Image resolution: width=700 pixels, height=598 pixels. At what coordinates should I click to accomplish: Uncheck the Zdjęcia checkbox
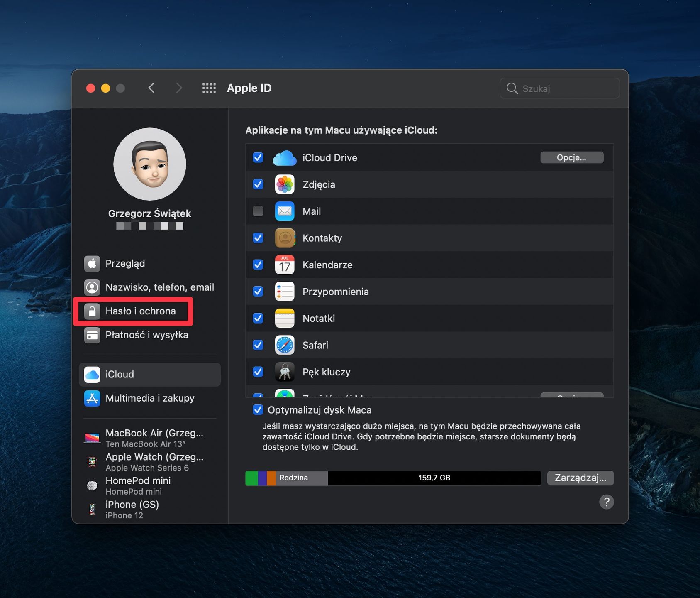(x=258, y=184)
